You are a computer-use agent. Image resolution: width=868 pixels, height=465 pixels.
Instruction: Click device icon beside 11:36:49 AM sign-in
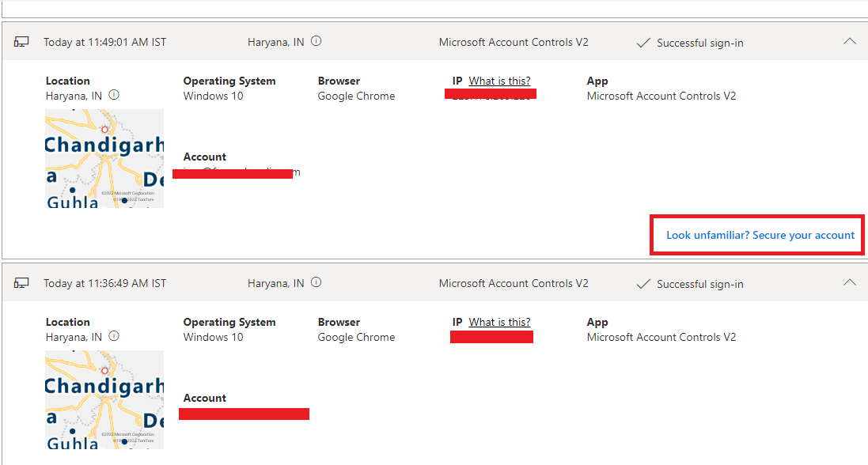(21, 283)
